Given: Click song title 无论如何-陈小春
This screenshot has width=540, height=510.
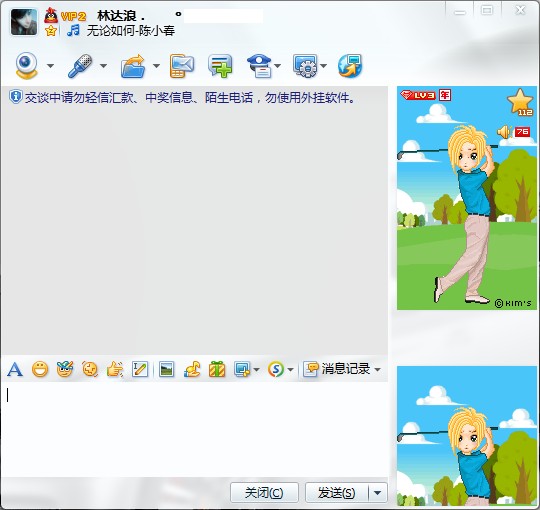Looking at the screenshot, I should 131,31.
